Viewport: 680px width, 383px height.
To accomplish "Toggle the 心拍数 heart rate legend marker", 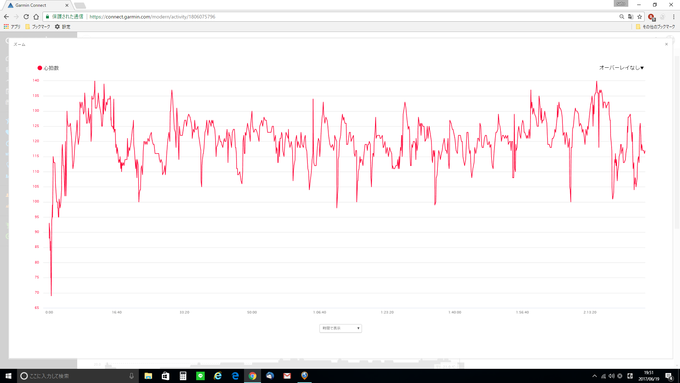I will coord(40,68).
